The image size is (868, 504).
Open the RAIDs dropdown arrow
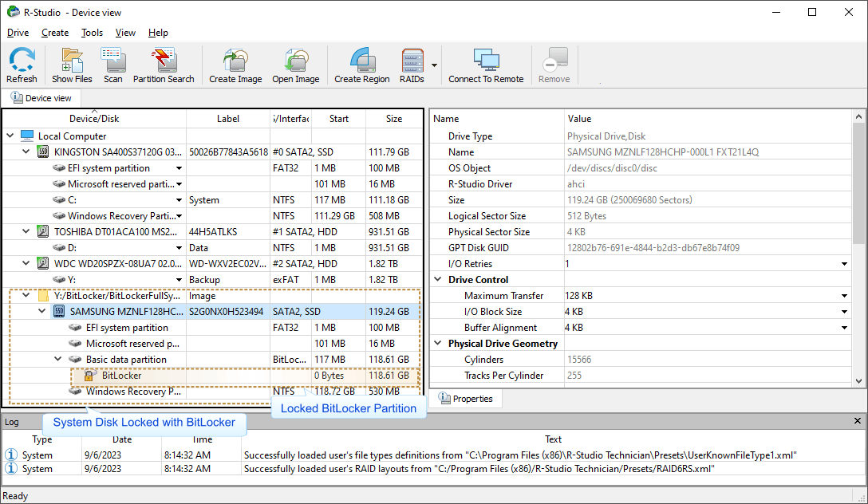(434, 65)
